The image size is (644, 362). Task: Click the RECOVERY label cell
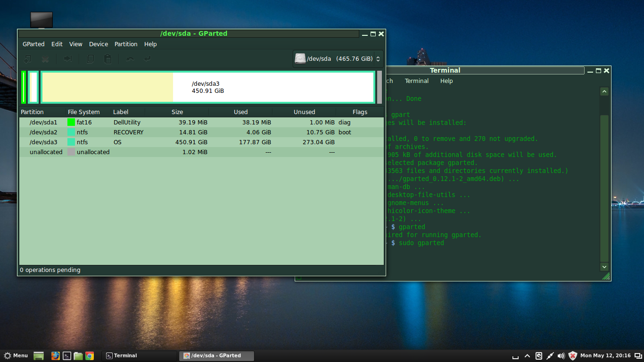coord(128,132)
